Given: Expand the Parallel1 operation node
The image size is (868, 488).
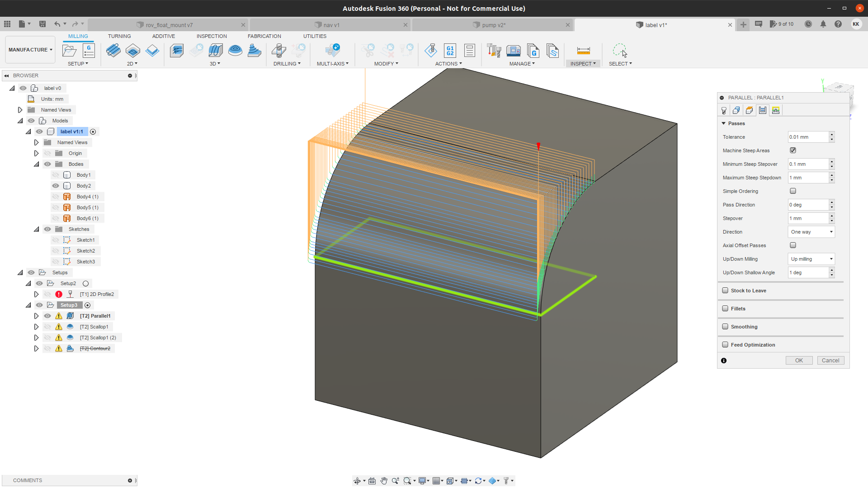Looking at the screenshot, I should [x=36, y=316].
